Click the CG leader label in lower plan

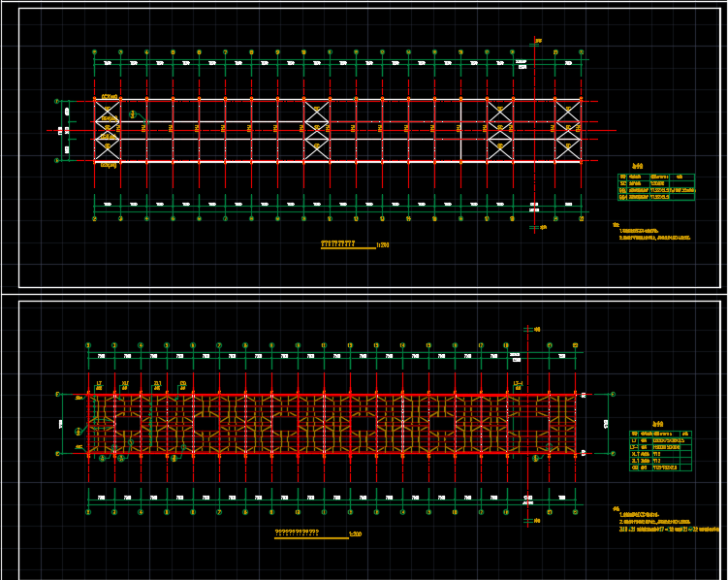point(183,385)
